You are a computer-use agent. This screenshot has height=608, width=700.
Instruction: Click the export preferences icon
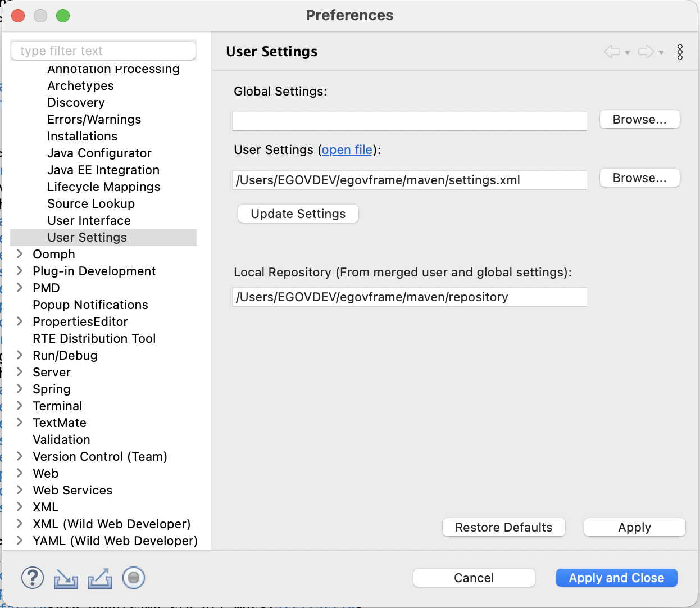pyautogui.click(x=99, y=578)
